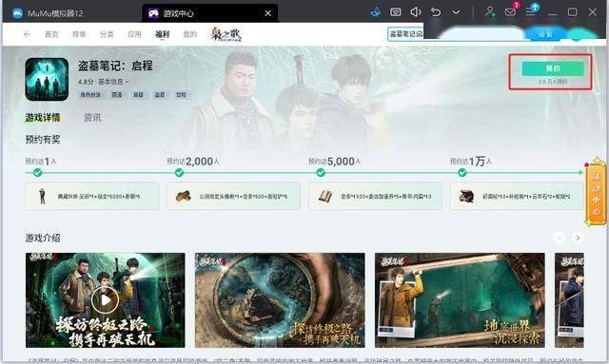609x364 pixels.
Task: Click the back arrow in navigation bar
Action: pyautogui.click(x=27, y=34)
